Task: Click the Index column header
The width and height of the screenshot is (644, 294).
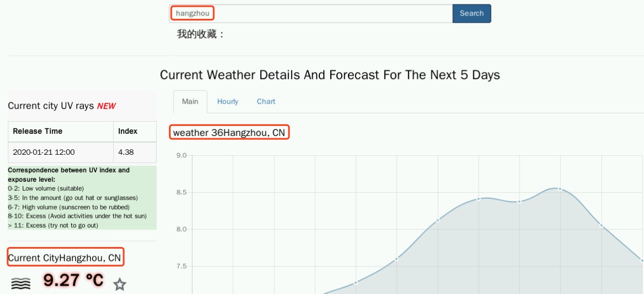Action: (x=128, y=132)
